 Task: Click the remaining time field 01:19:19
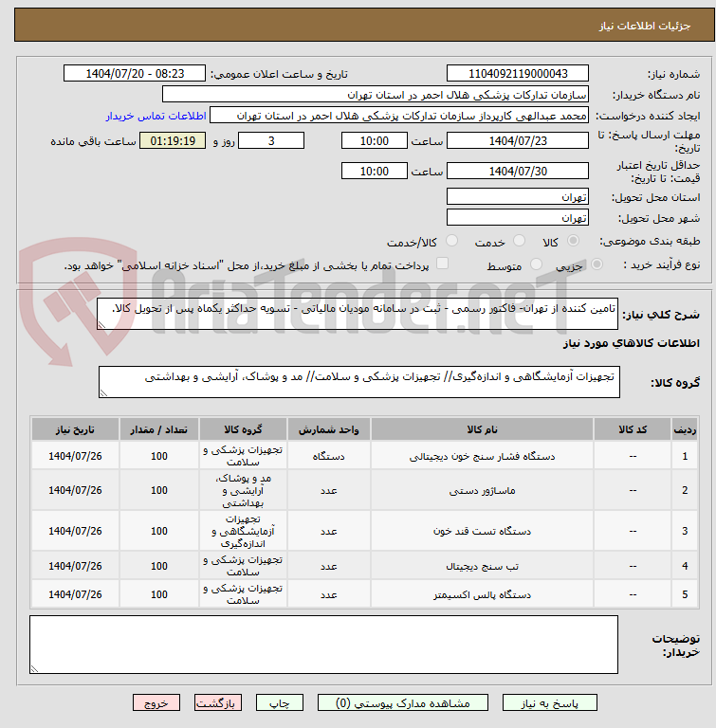(173, 140)
